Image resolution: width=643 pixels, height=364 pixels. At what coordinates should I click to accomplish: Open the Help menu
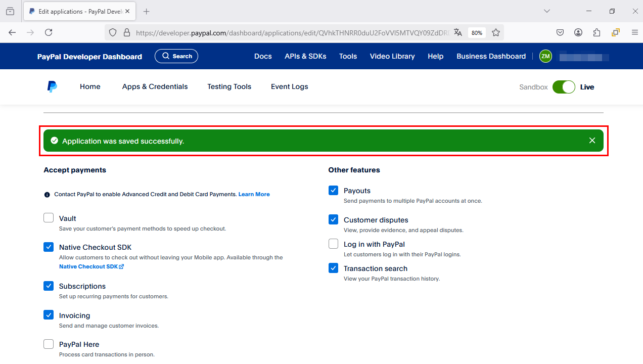pyautogui.click(x=435, y=56)
